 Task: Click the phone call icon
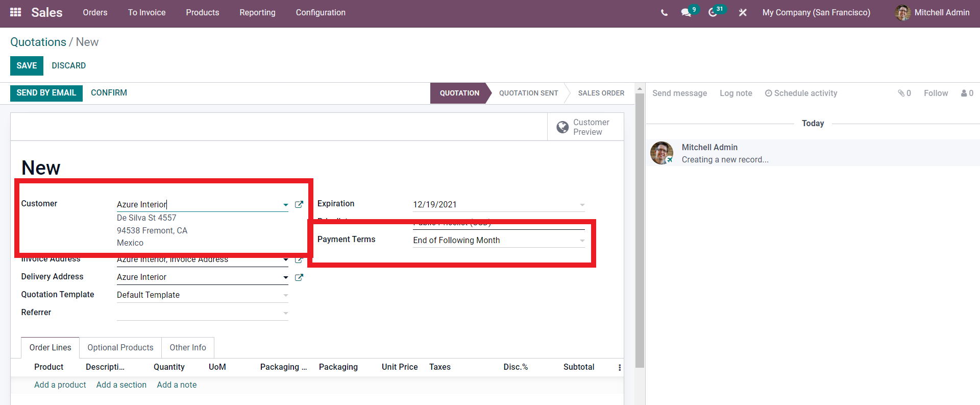pyautogui.click(x=664, y=13)
